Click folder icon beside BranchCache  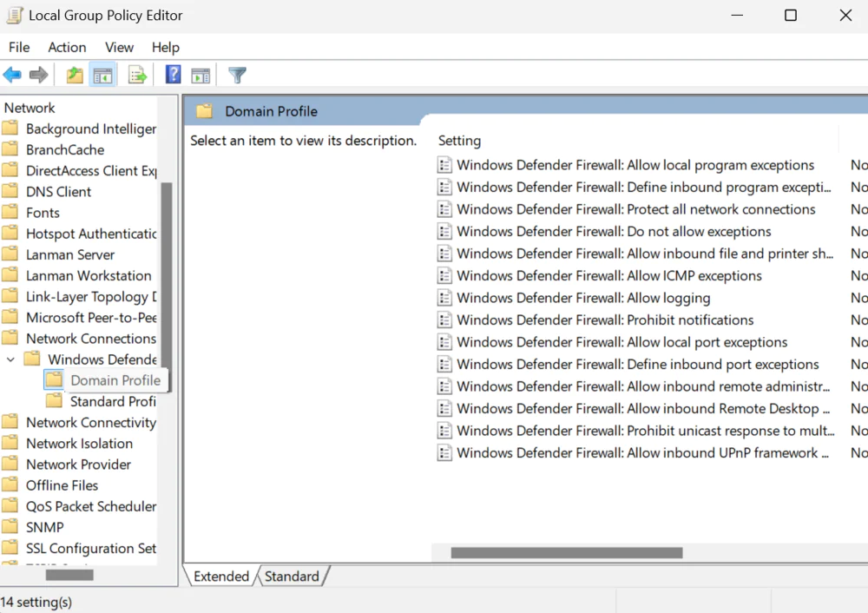pos(10,149)
